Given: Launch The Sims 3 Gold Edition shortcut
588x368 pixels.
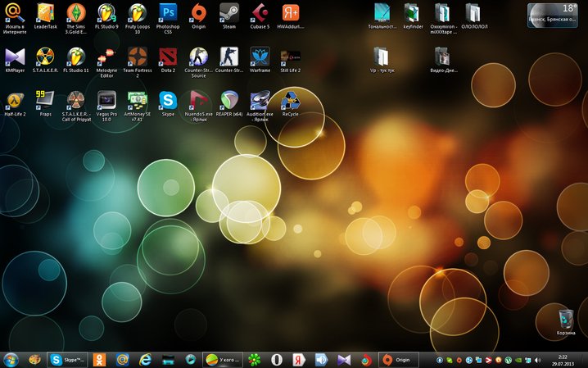Looking at the screenshot, I should click(x=76, y=19).
